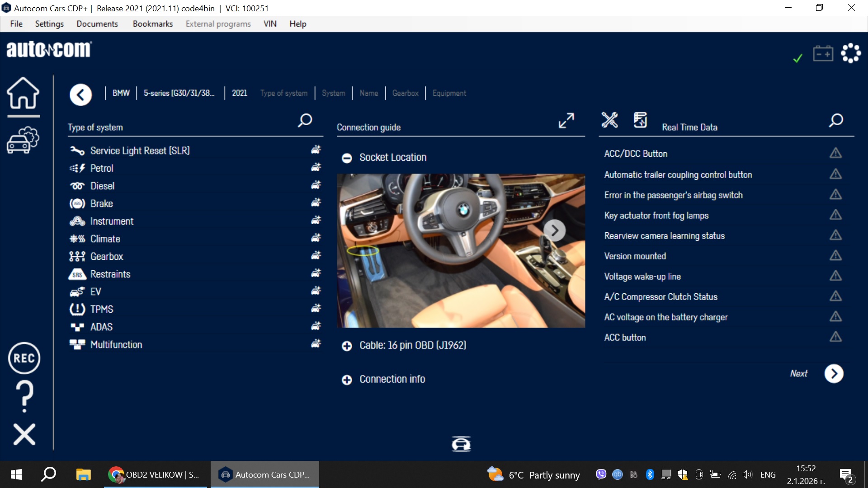868x488 pixels.
Task: Select Gearbox in the breadcrumb navigation
Action: pyautogui.click(x=405, y=93)
